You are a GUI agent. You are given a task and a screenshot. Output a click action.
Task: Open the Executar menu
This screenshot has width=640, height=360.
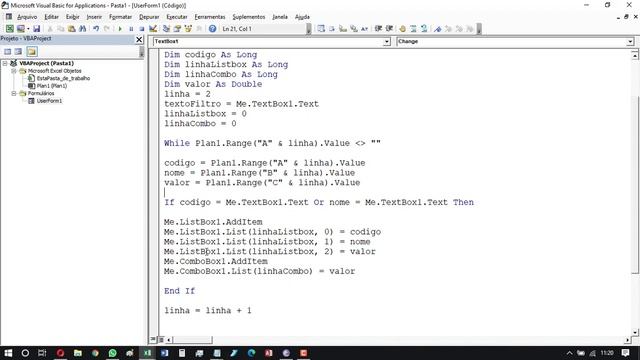pyautogui.click(x=177, y=17)
